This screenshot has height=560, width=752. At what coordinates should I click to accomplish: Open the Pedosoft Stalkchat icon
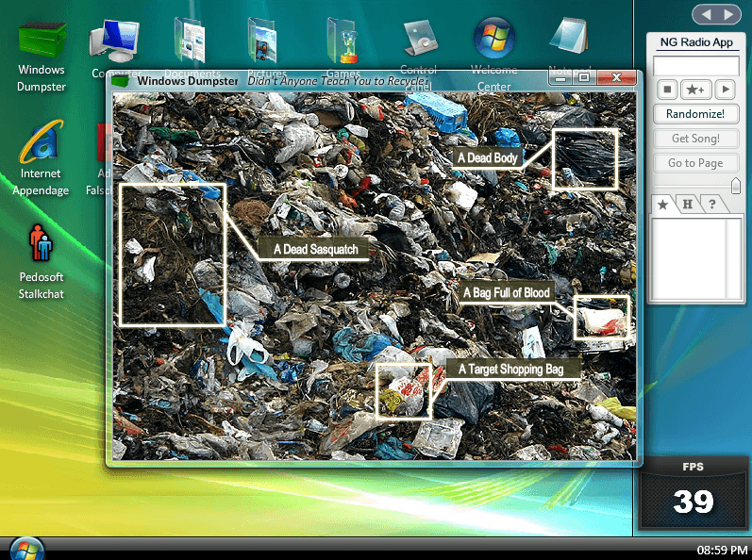point(41,261)
